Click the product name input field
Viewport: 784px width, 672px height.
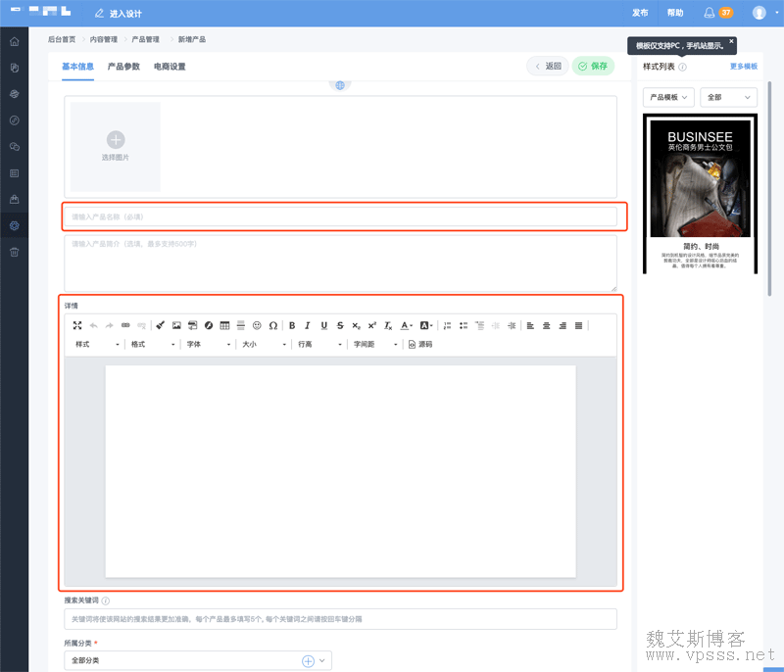coord(340,216)
